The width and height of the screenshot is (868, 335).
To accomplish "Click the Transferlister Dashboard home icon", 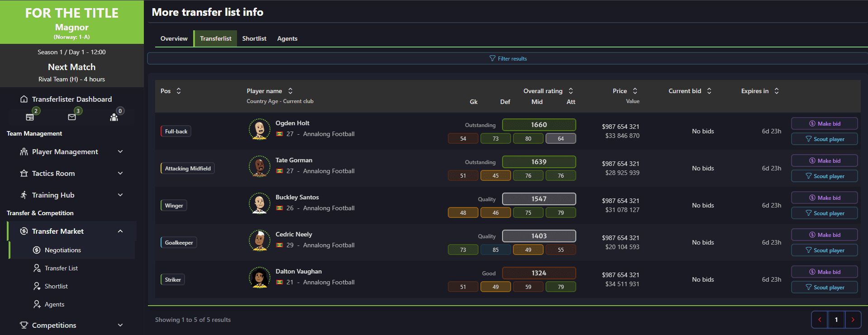I will pos(24,99).
